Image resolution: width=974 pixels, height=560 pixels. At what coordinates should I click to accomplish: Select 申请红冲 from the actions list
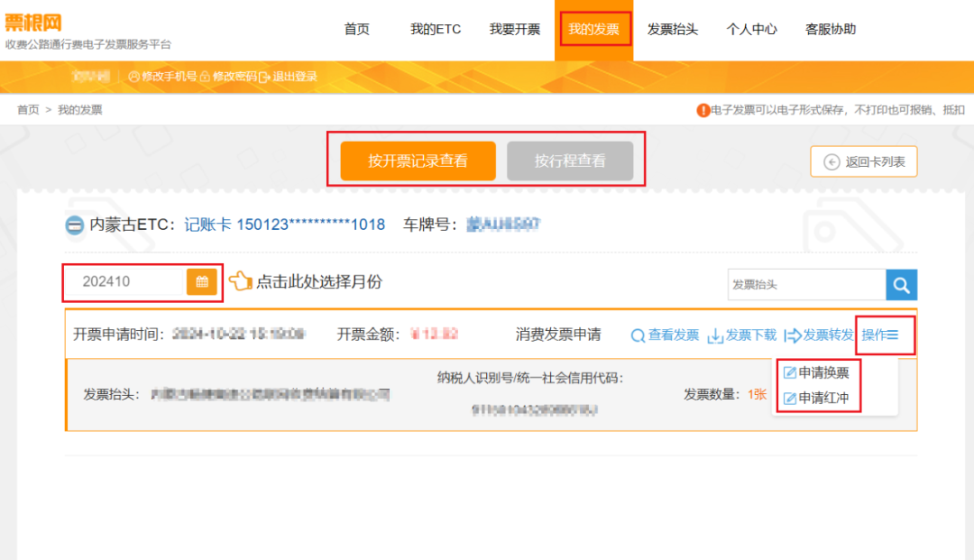[824, 398]
